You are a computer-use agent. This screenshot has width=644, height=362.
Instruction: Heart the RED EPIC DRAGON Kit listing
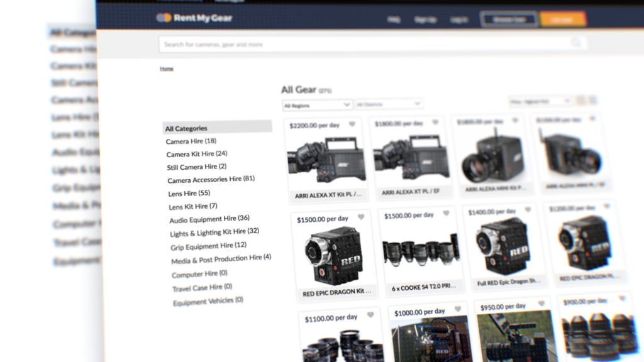coord(360,217)
